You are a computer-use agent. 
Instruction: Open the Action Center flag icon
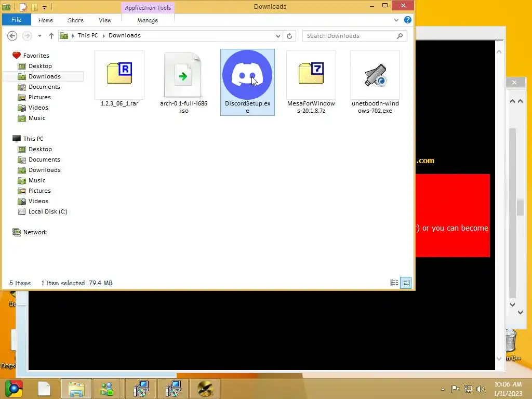tap(455, 389)
